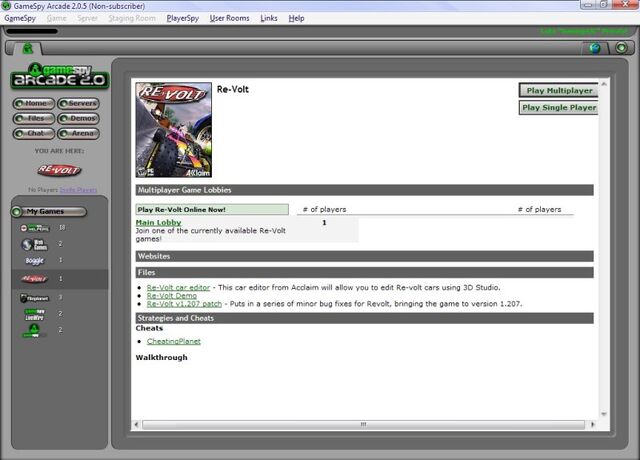Click the horizontal scrollbar thumb
Screen dimensions: 640x460
tap(363, 424)
